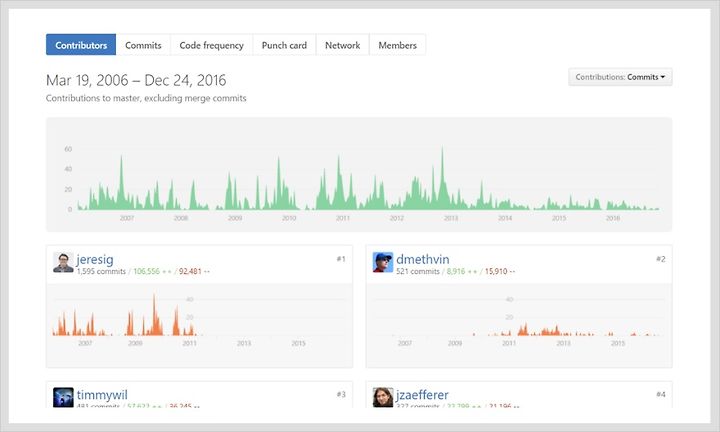Image resolution: width=720 pixels, height=432 pixels.
Task: Click the #1 rank label on jeresig's card
Action: tap(341, 259)
